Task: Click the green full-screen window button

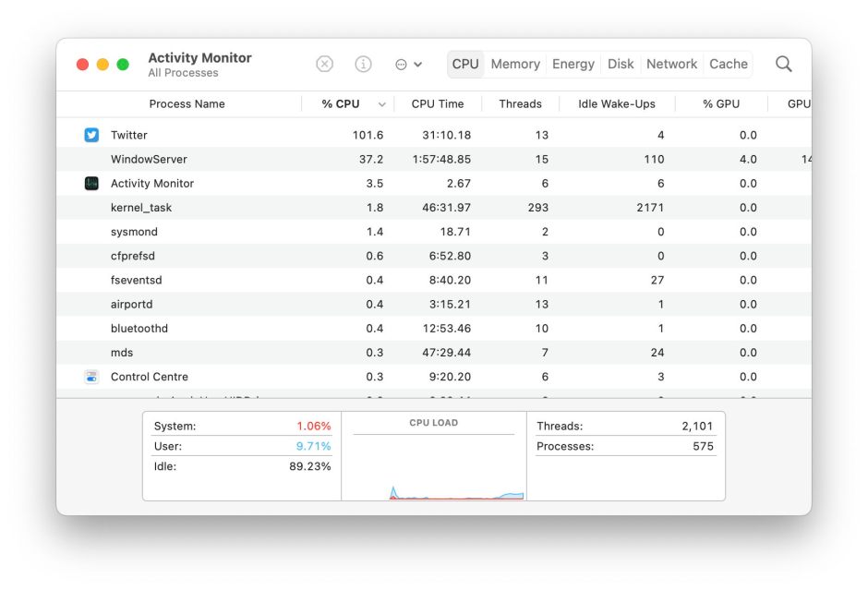Action: (x=123, y=65)
